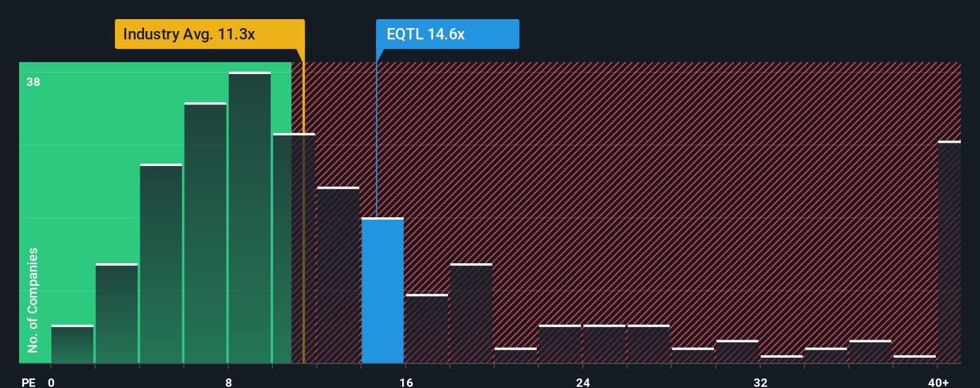Click the bar immediately right of EQTL bar

427,328
